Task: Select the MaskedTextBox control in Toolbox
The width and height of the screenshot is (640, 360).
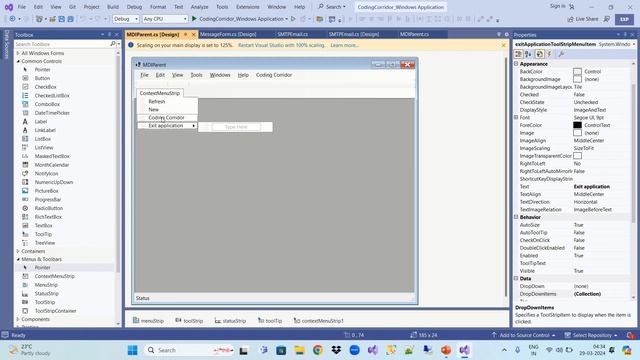Action: [52, 156]
